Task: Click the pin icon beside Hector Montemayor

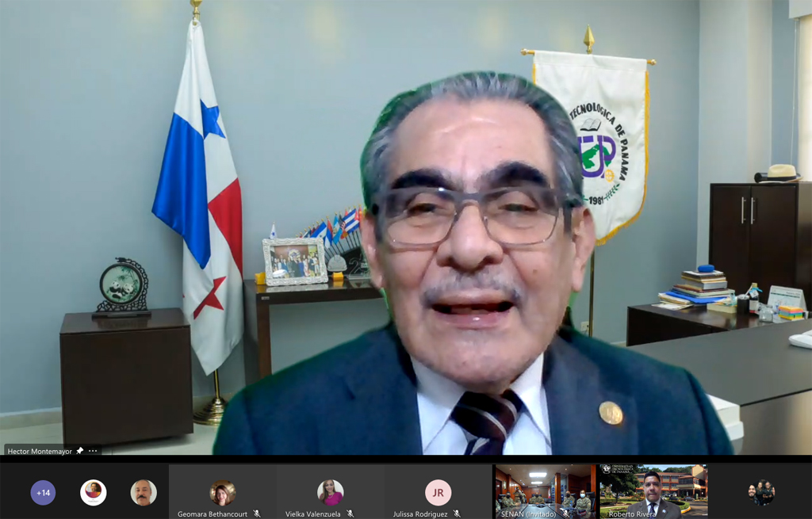Action: point(80,451)
